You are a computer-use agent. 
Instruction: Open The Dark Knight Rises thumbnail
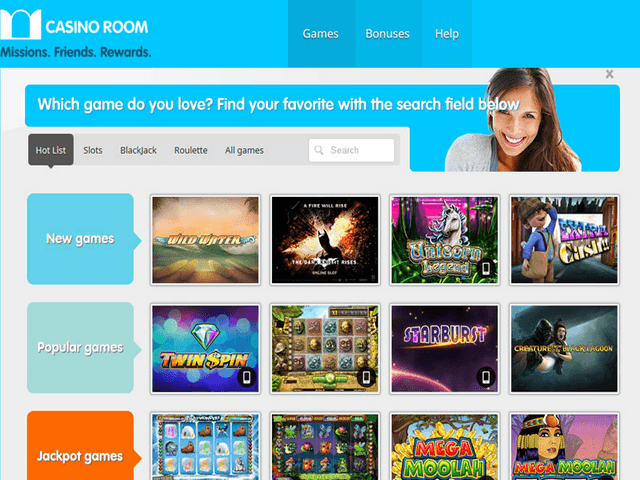point(325,240)
